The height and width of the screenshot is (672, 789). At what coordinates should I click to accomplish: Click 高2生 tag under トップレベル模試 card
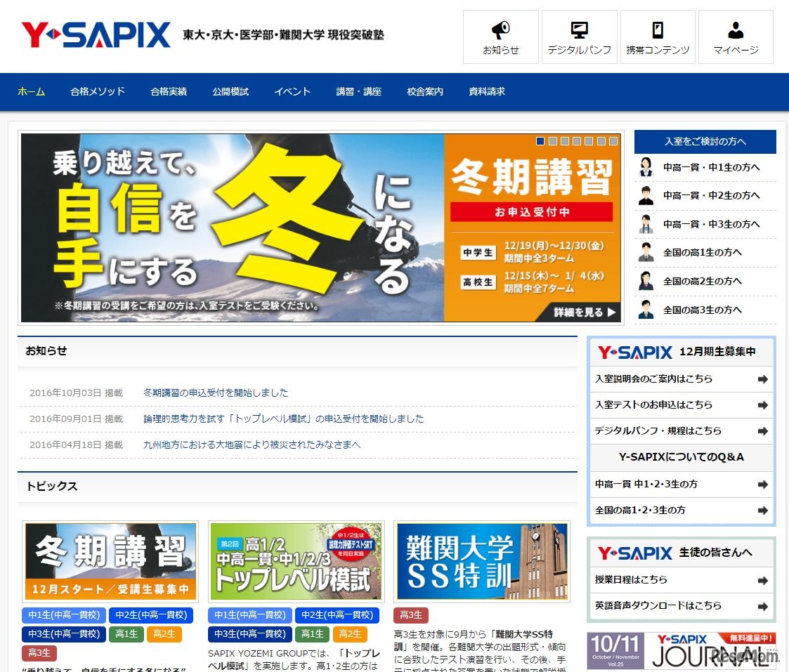[350, 634]
